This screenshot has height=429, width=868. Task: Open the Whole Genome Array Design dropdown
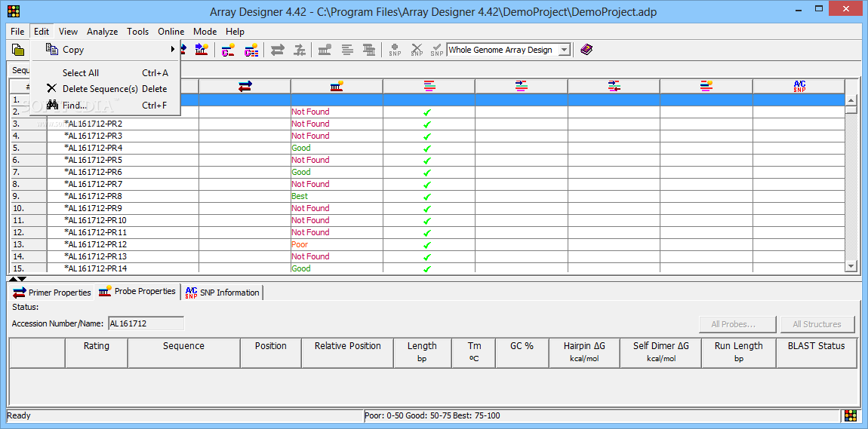pyautogui.click(x=564, y=50)
